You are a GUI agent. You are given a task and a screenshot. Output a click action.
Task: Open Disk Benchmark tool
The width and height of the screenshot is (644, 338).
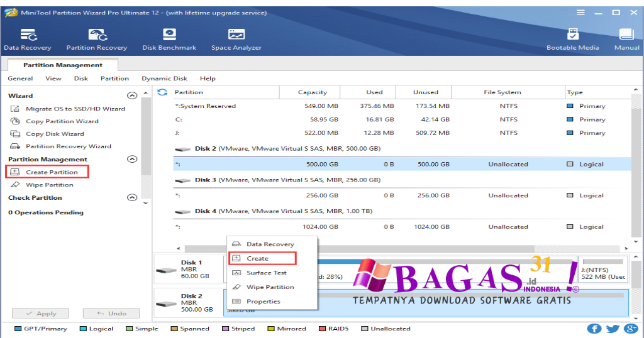click(x=169, y=40)
